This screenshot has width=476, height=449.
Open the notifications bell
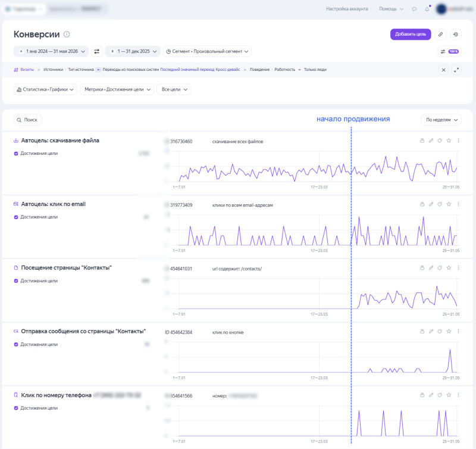click(427, 9)
